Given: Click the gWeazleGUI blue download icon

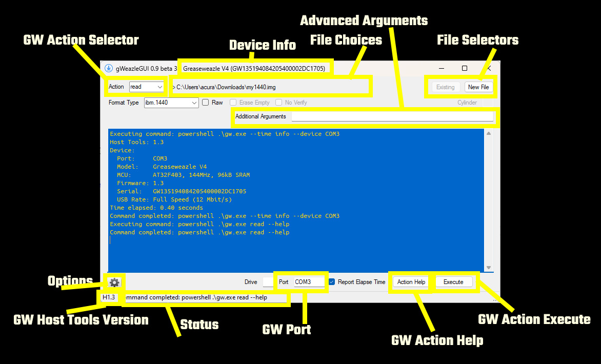Looking at the screenshot, I should coord(109,68).
